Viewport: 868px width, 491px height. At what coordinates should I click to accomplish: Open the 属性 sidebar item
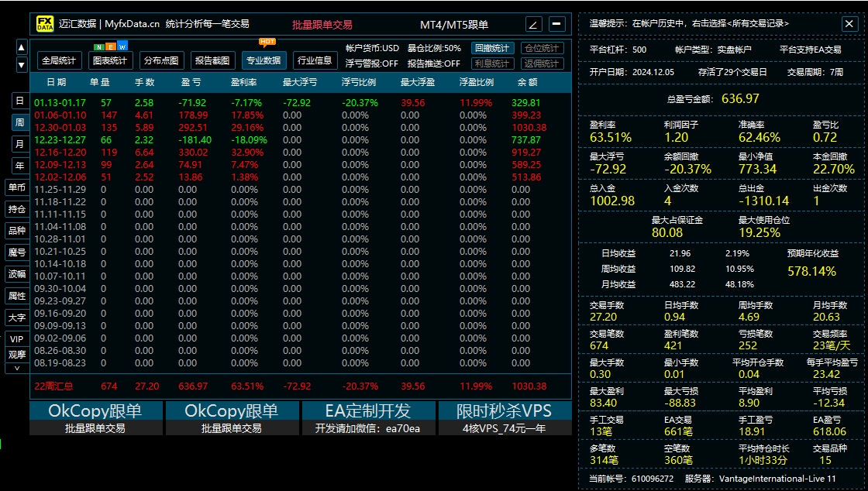pos(16,296)
